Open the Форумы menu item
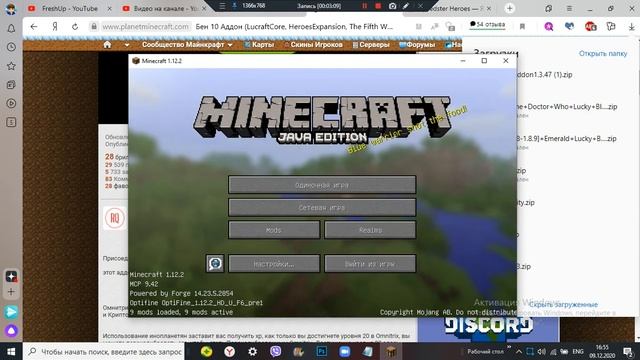 click(x=417, y=44)
